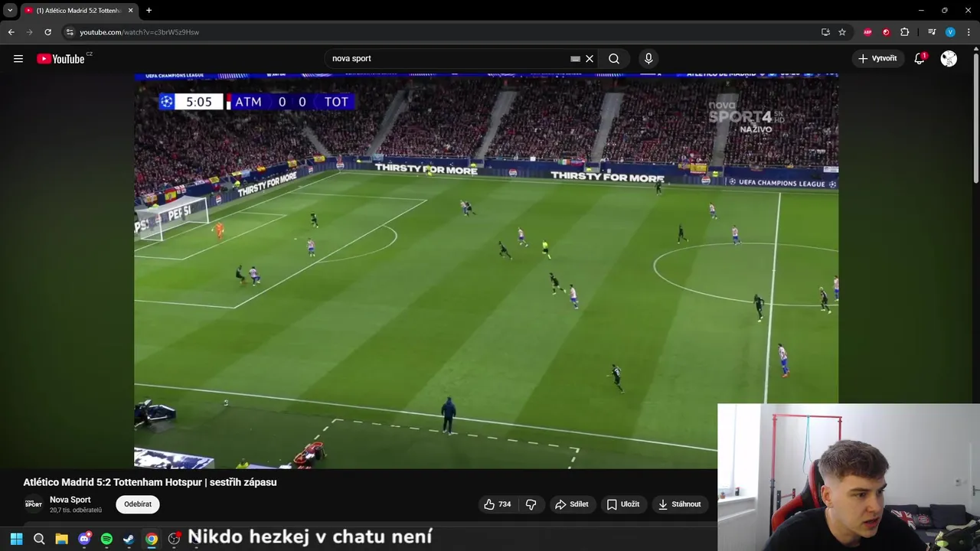Install app icon in address bar
This screenshot has height=551, width=980.
[825, 32]
